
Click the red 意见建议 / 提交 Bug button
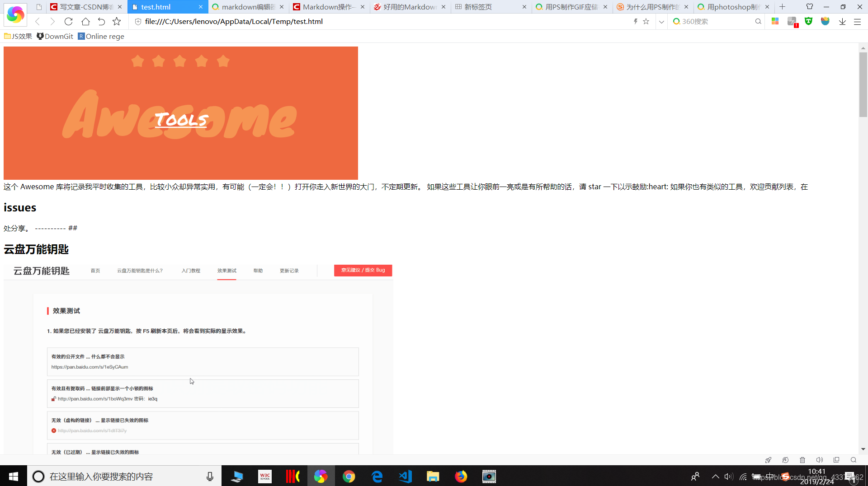[x=363, y=270]
